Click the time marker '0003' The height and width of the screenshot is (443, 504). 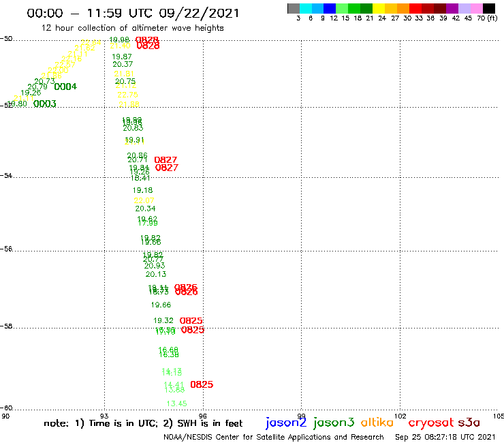point(45,104)
